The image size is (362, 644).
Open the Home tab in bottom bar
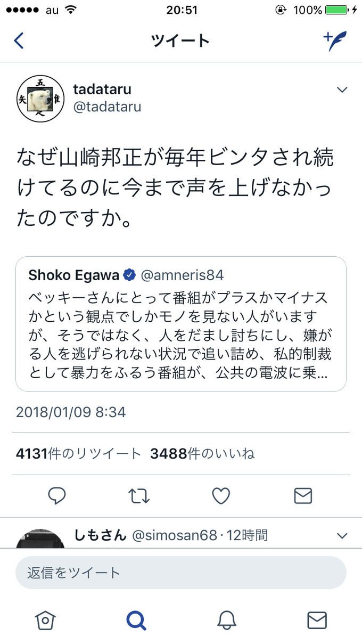(x=45, y=620)
